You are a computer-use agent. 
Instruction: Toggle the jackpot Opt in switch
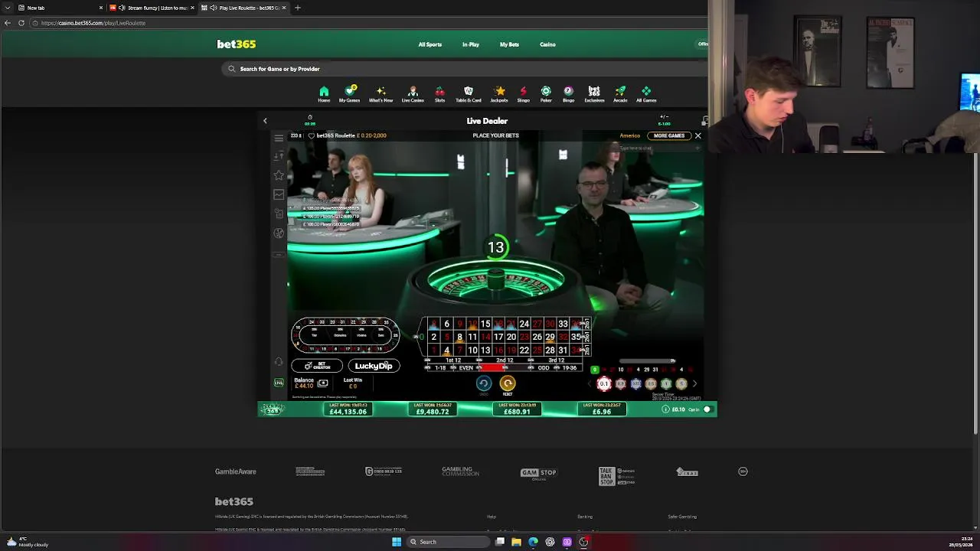(707, 409)
